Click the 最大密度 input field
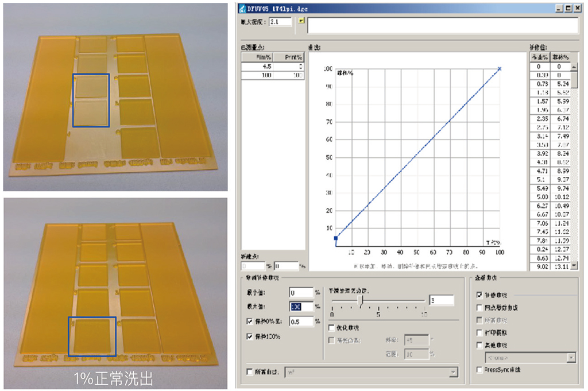The image size is (588, 391). click(280, 22)
